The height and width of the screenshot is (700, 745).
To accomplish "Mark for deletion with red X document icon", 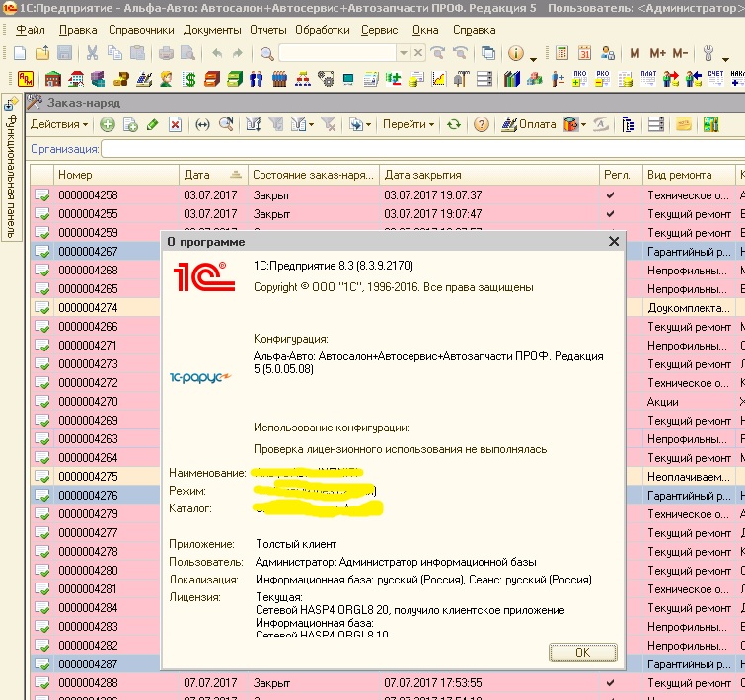I will tap(176, 125).
